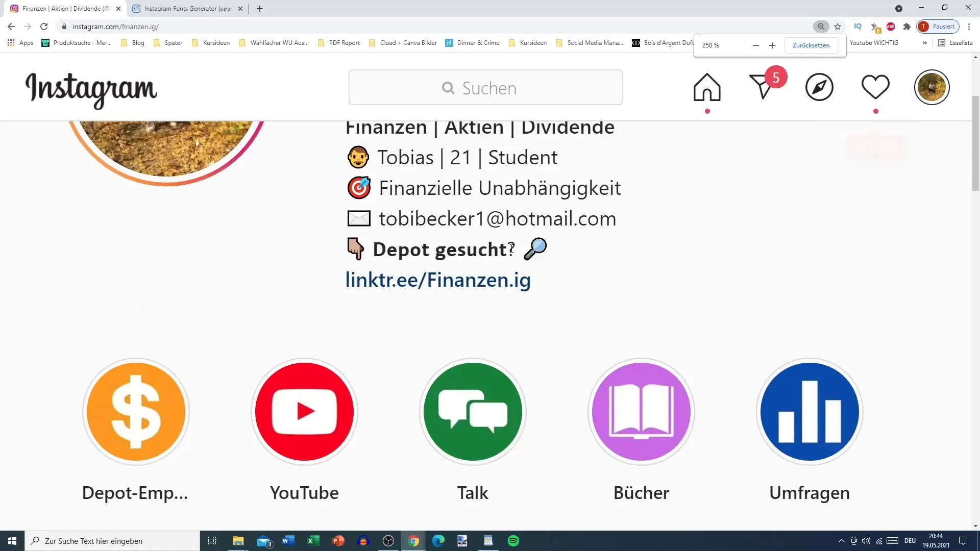Go forward in browser history
Screen dimensions: 980x551
(x=28, y=27)
